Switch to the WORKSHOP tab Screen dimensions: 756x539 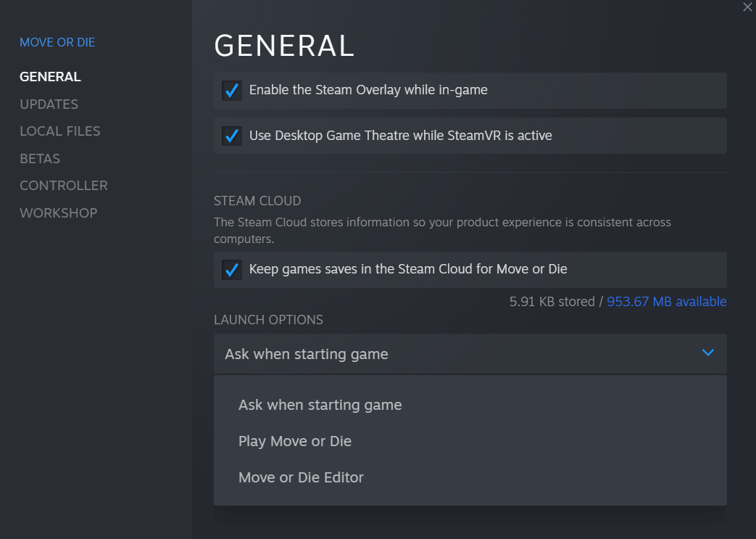click(58, 213)
